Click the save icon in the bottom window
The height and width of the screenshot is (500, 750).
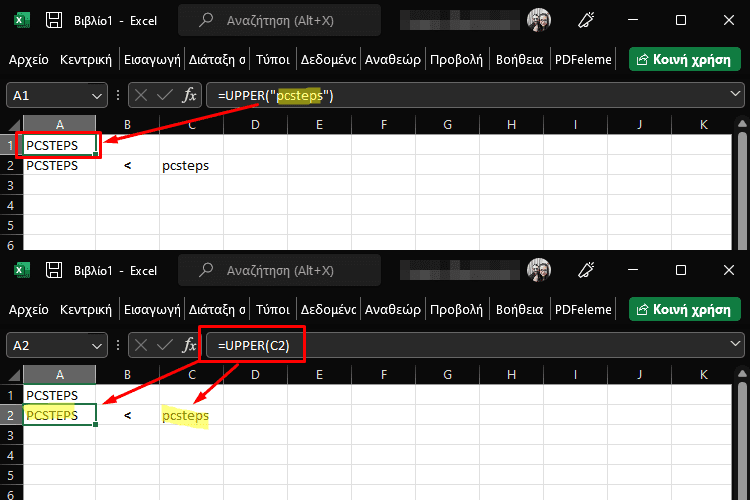click(x=54, y=270)
